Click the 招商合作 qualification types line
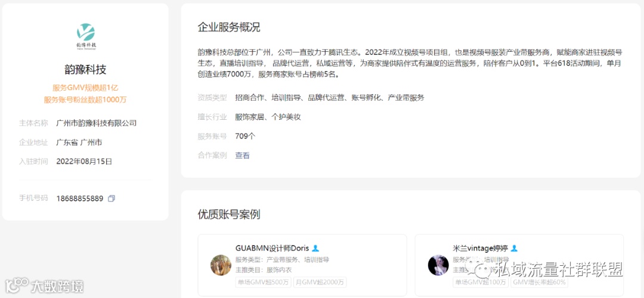644x298 pixels. coord(330,98)
